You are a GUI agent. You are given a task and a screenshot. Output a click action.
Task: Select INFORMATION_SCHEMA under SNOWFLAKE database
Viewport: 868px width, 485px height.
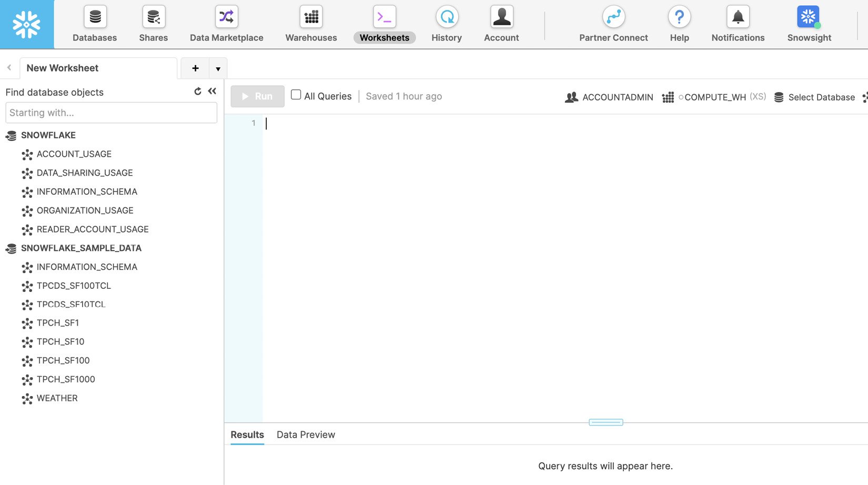tap(87, 192)
